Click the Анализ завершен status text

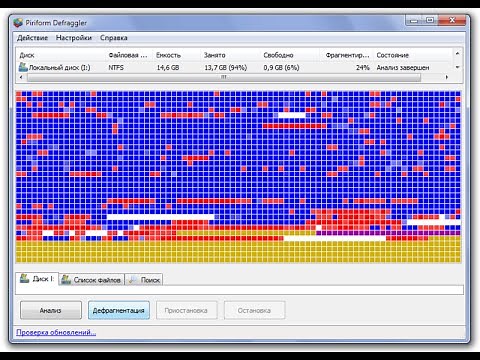[x=403, y=68]
